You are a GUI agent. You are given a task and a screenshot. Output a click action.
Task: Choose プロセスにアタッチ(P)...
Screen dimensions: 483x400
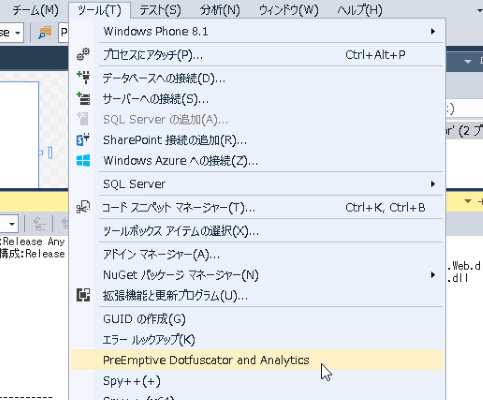pyautogui.click(x=257, y=55)
